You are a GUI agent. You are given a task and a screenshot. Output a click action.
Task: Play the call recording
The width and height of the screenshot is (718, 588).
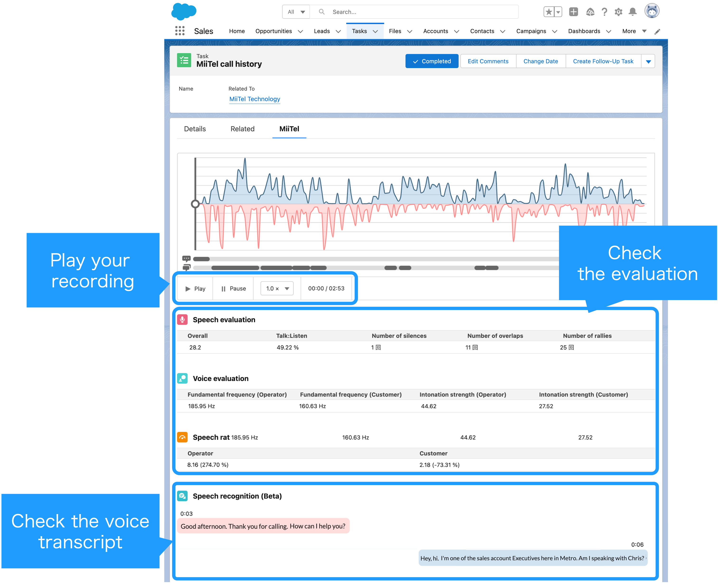pyautogui.click(x=195, y=289)
